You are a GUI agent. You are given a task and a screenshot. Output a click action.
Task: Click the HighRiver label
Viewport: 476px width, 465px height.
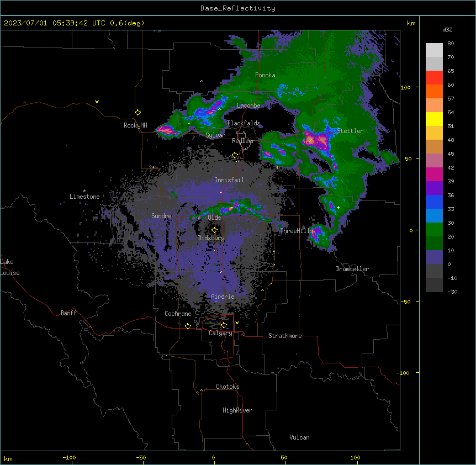coord(237,410)
